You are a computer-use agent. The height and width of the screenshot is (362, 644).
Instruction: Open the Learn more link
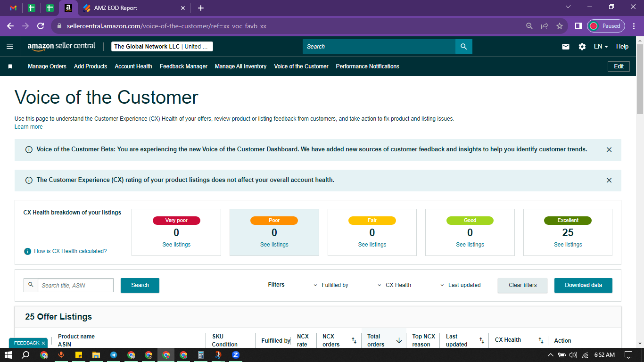[x=29, y=127]
